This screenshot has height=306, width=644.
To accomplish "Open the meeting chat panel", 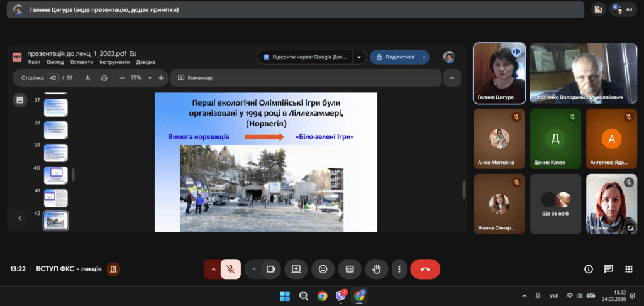I will (x=608, y=269).
